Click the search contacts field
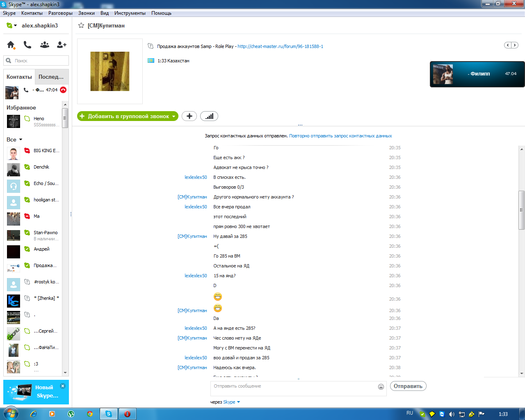The height and width of the screenshot is (420, 525). 36,61
